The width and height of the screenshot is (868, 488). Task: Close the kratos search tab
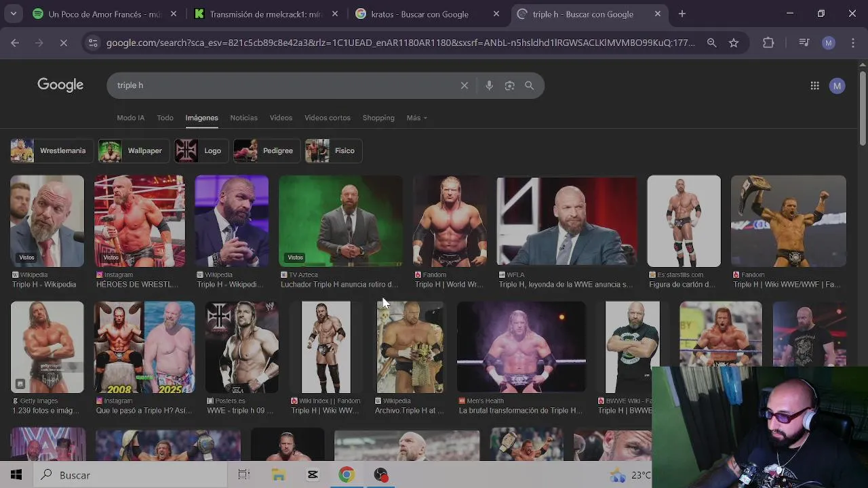tap(496, 14)
